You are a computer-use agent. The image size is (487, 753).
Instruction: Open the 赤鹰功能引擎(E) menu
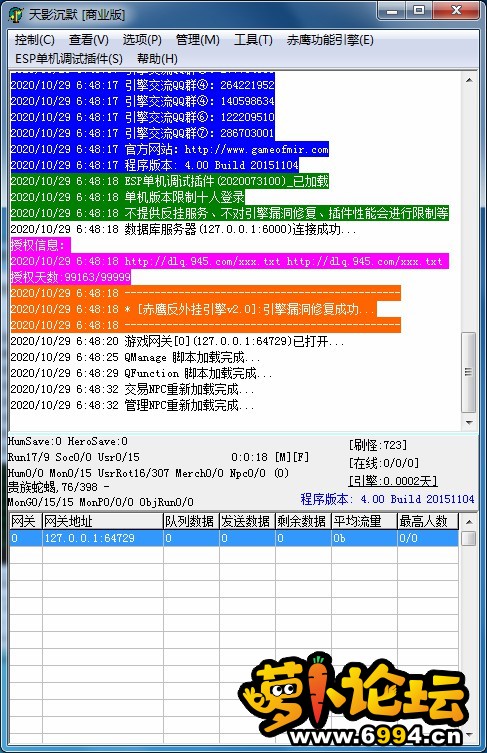(x=330, y=40)
